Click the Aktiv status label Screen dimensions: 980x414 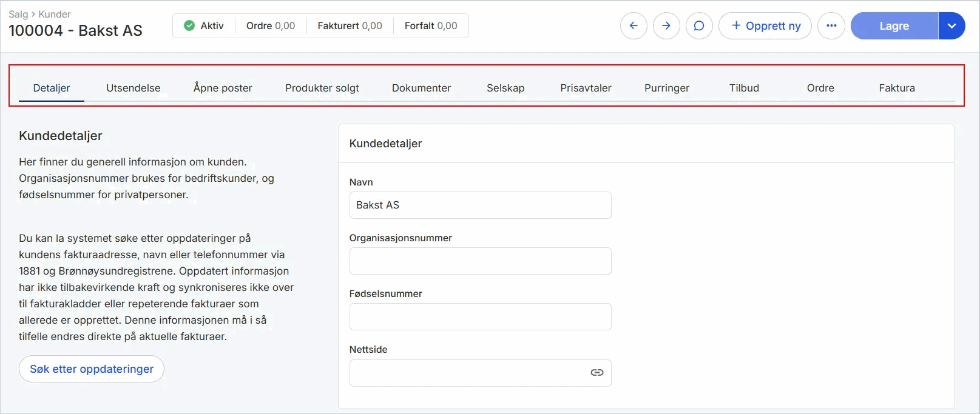pyautogui.click(x=212, y=25)
